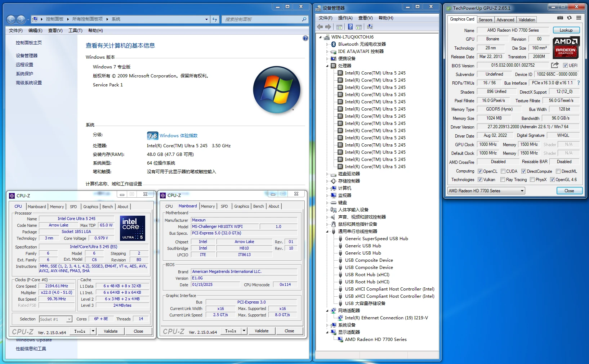Switch to the Advanced tab in GPU-Z
The image size is (589, 364).
tap(505, 20)
